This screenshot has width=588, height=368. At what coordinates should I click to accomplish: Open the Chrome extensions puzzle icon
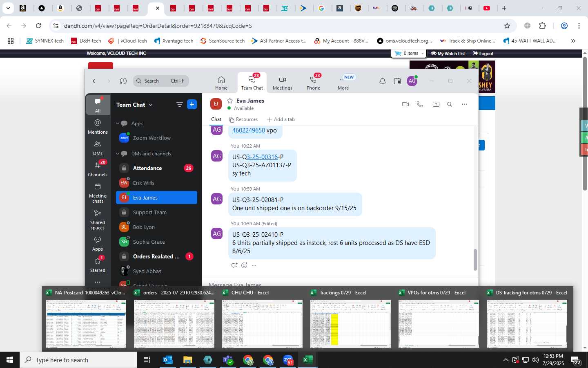[x=542, y=26]
